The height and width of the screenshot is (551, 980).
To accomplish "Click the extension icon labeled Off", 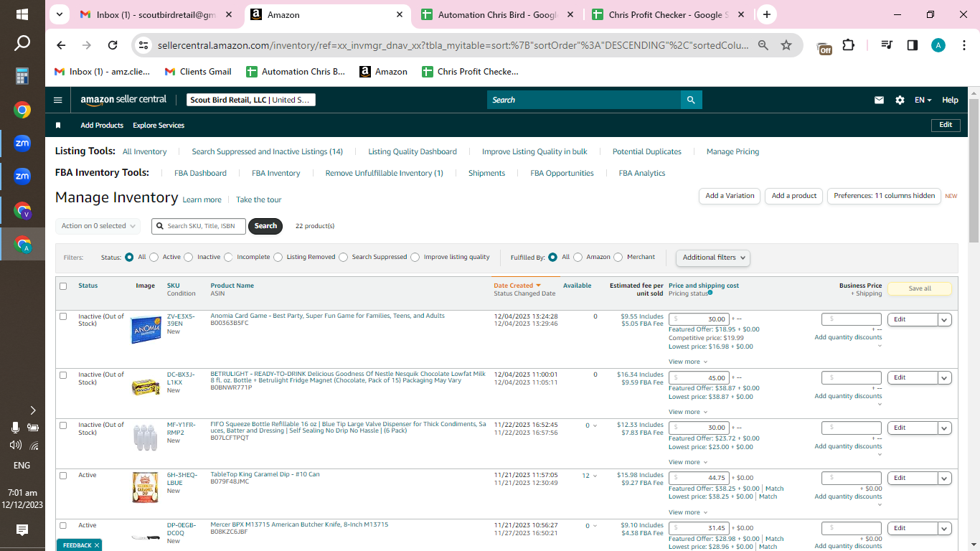I will point(825,47).
